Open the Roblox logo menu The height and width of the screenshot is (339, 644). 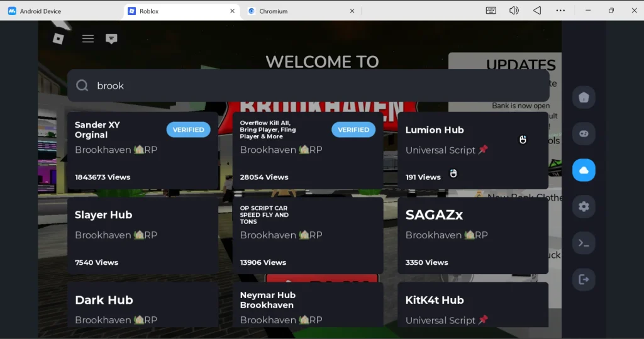[58, 38]
